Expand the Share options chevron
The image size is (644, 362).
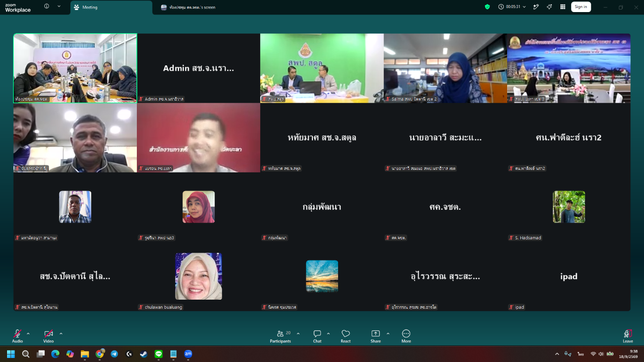click(x=388, y=333)
